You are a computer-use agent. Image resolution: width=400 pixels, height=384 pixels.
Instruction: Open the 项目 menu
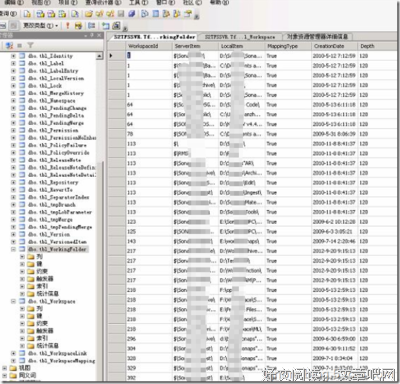tap(68, 3)
